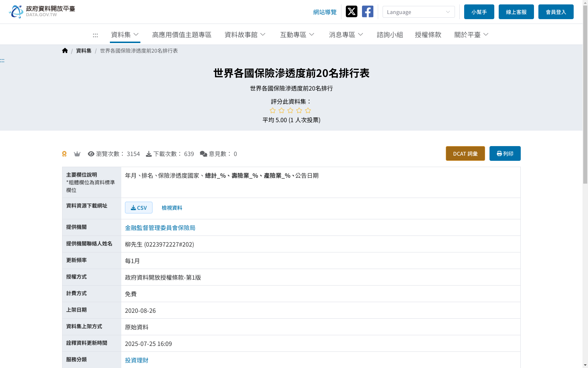
Task: Click the 小幫手 button
Action: 479,12
